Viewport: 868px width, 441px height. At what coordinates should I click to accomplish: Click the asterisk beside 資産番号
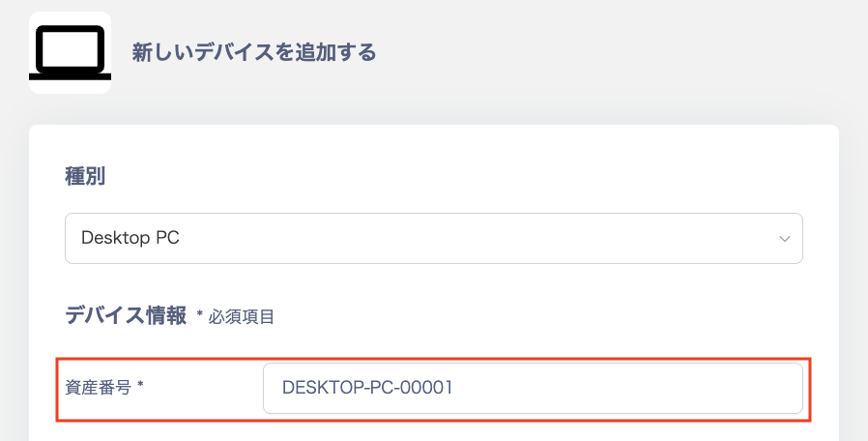tap(140, 387)
